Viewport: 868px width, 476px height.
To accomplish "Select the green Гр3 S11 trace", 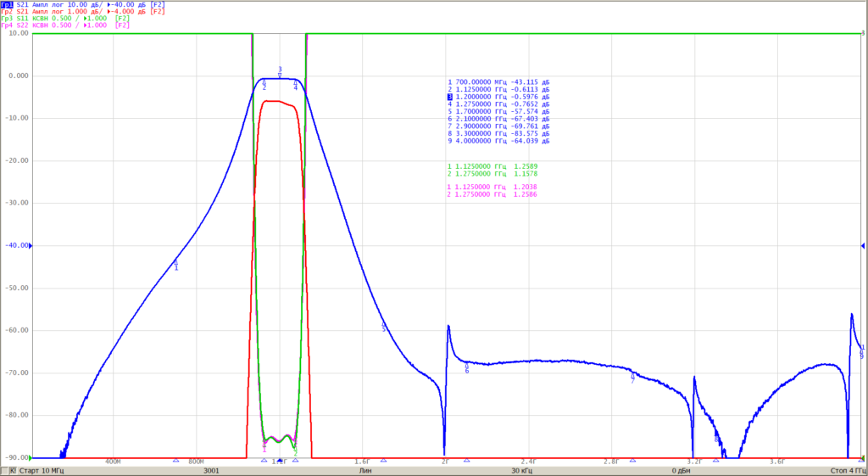I will pyautogui.click(x=65, y=19).
